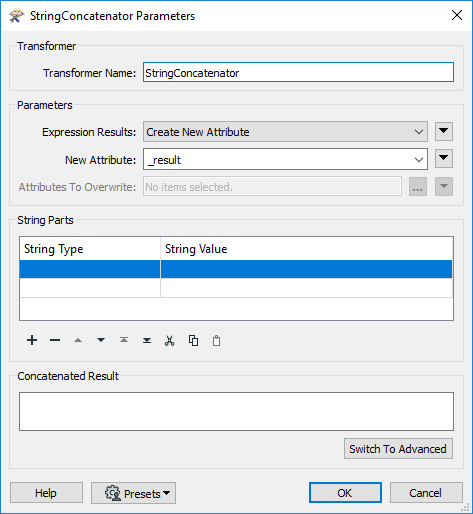The image size is (473, 514).
Task: Remove the selected string part row
Action: point(55,340)
